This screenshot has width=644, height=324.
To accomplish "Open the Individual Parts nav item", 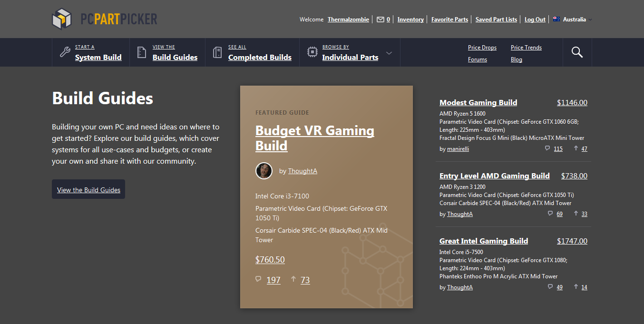I will coord(350,57).
